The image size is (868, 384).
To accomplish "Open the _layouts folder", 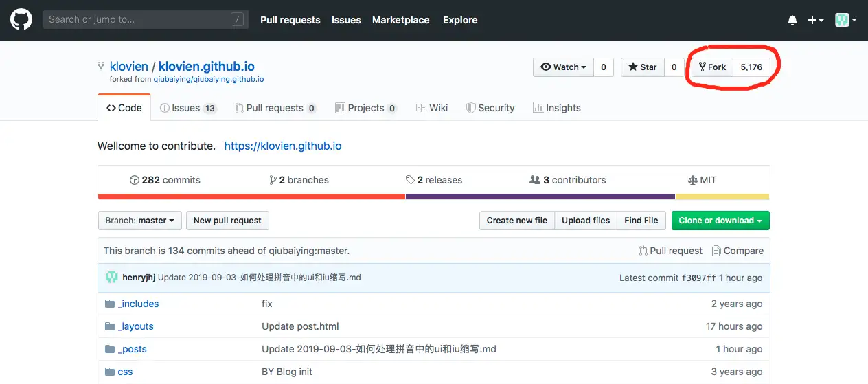I will pyautogui.click(x=136, y=326).
